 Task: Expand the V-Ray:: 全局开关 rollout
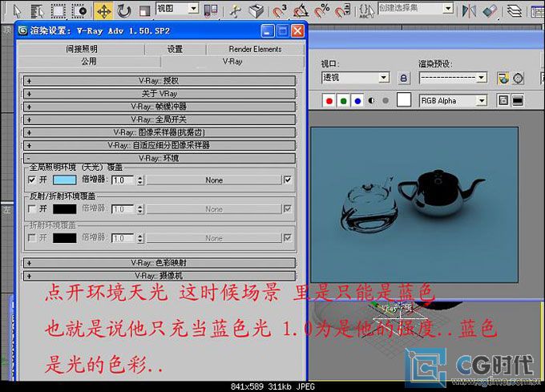pos(159,119)
